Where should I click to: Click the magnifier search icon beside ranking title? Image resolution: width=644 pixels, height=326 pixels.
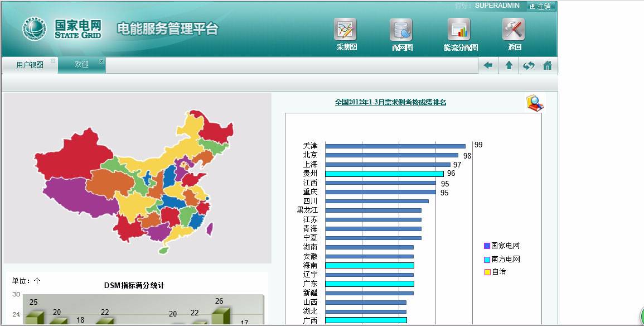[535, 103]
